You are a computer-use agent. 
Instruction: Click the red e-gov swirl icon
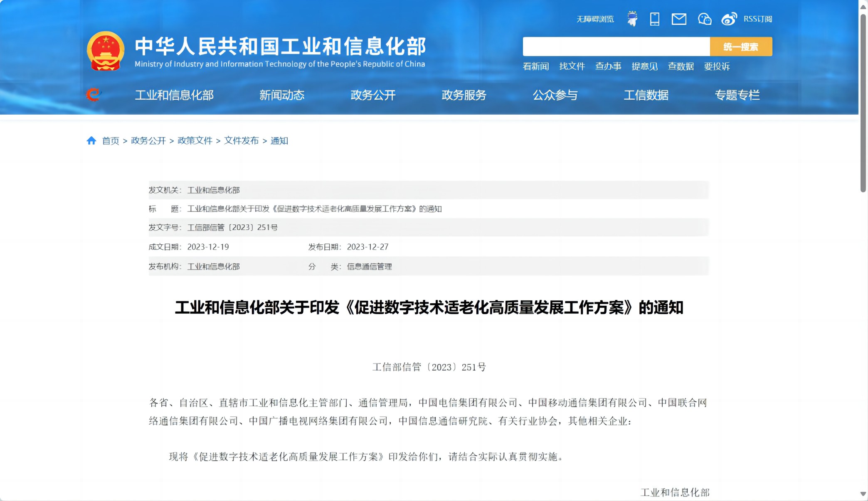[94, 95]
